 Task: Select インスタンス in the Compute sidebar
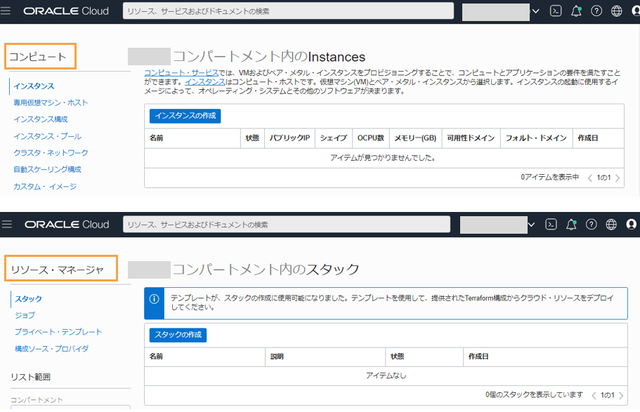tap(34, 86)
